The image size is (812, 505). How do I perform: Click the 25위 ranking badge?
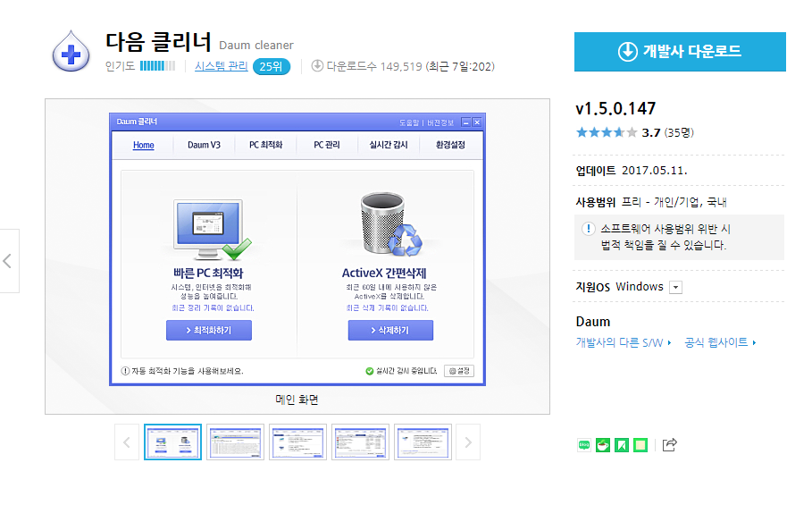point(271,67)
